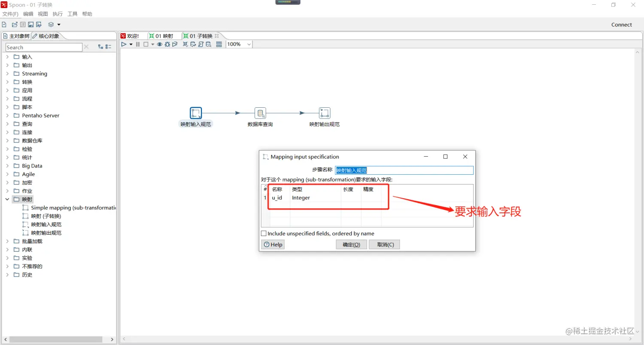Run the transformation with play icon
Viewport: 644px width, 345px height.
point(124,44)
